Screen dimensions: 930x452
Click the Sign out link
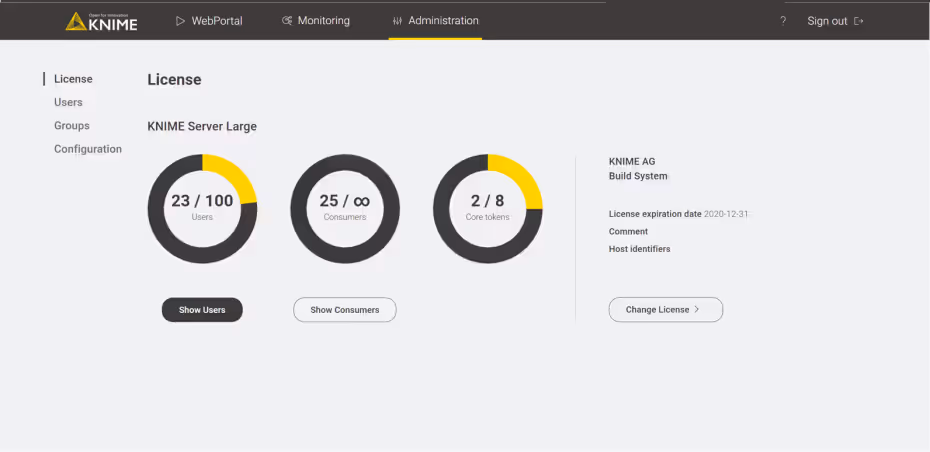tap(827, 21)
